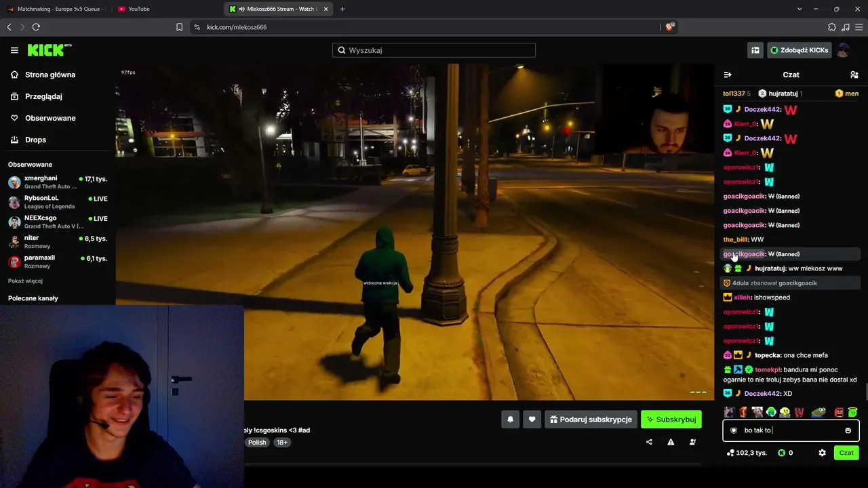Open RybsonLoL followed channel
The image size is (868, 488).
tap(57, 202)
